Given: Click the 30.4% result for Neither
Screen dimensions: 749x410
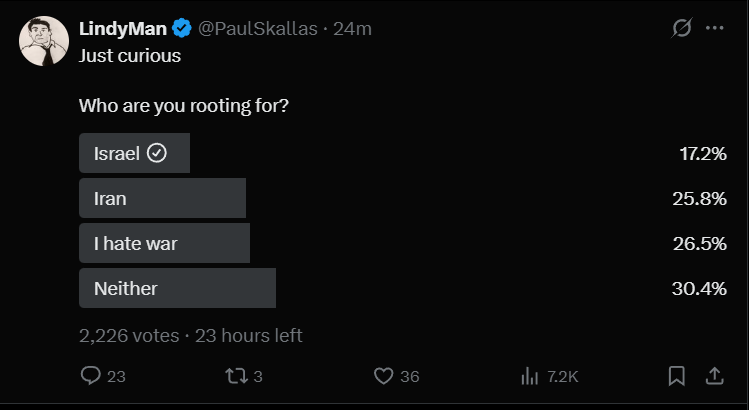Looking at the screenshot, I should click(x=699, y=288).
